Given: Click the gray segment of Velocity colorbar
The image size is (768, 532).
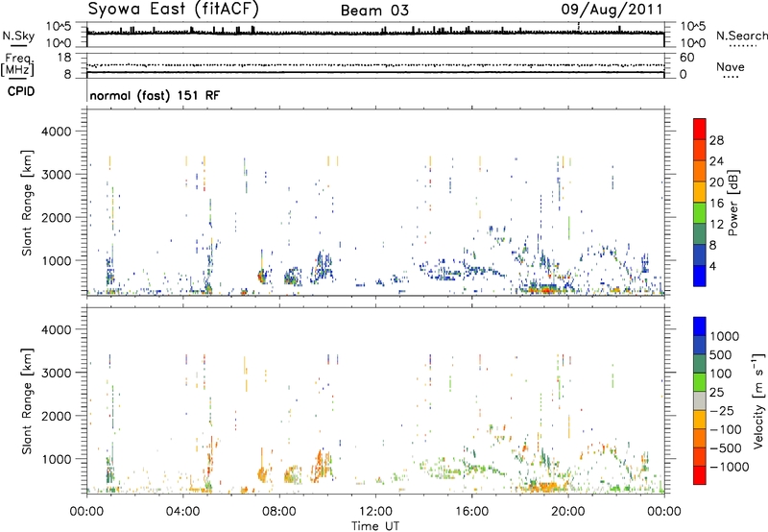Looking at the screenshot, I should pos(700,401).
